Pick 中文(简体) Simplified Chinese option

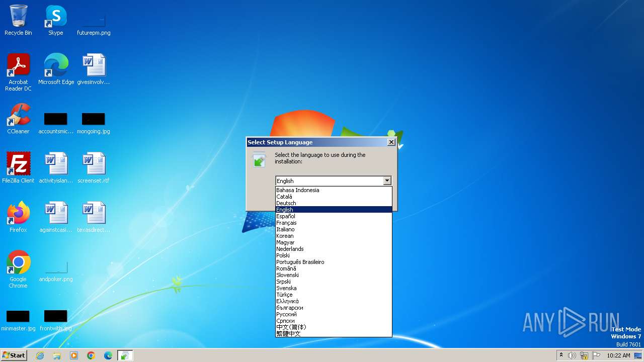pos(334,327)
